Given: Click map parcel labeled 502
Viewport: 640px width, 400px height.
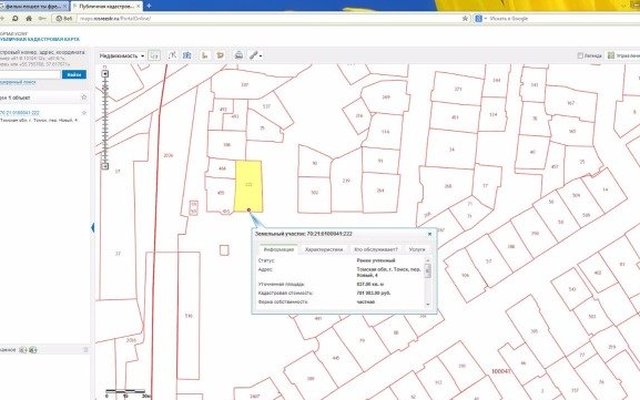Looking at the screenshot, I should 314,192.
